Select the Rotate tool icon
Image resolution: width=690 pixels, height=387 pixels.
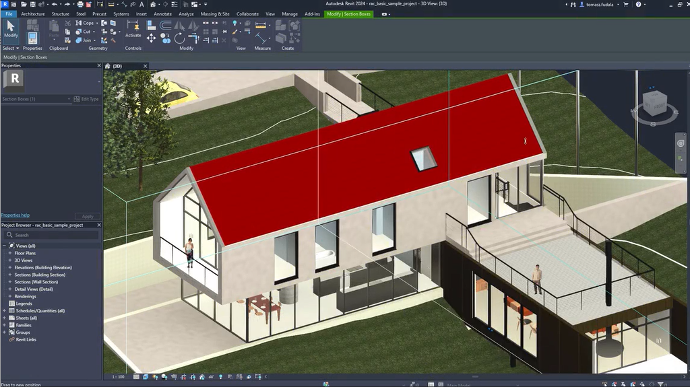(179, 39)
